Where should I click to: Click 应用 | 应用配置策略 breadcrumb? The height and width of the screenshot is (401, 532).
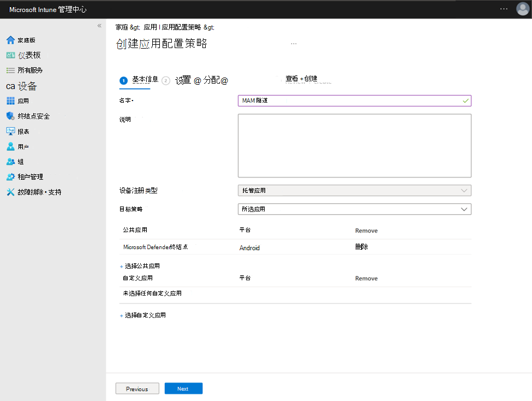172,27
